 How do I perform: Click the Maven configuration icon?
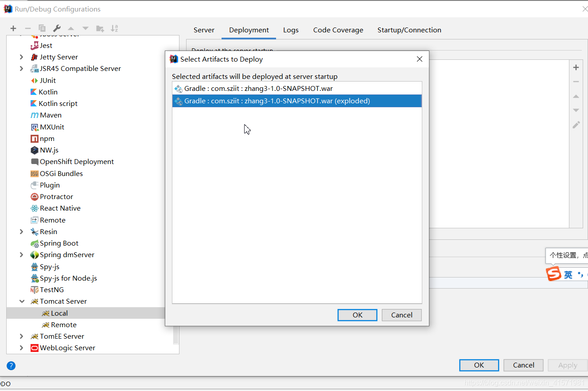pyautogui.click(x=35, y=115)
